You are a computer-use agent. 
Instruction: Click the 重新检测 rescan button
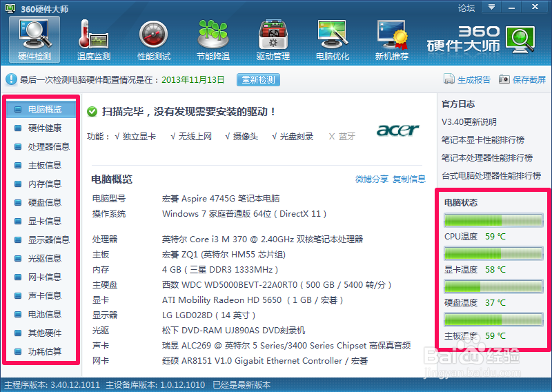[258, 80]
